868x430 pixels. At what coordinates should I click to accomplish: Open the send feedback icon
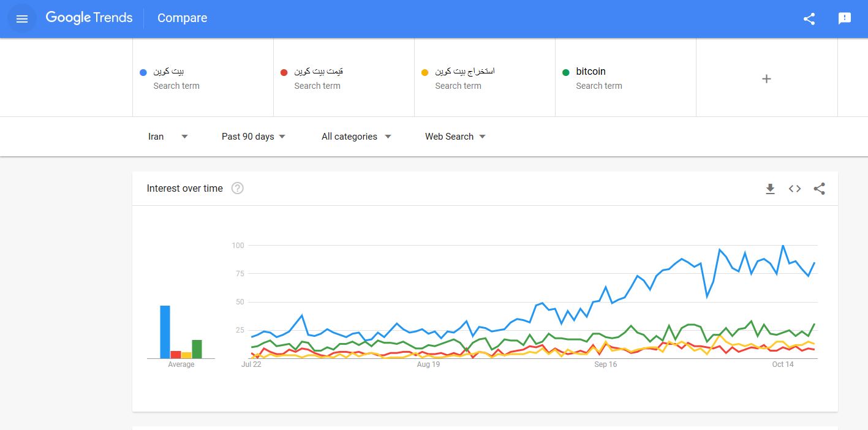coord(845,18)
